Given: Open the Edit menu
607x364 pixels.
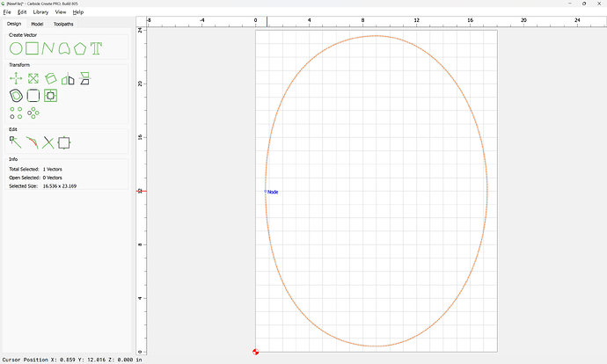Looking at the screenshot, I should click(22, 12).
